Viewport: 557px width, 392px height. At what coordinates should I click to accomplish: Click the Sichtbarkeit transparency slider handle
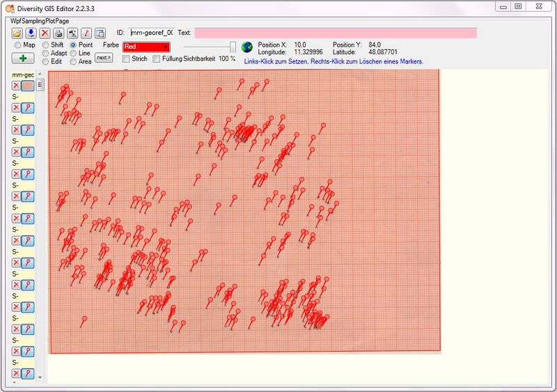click(x=233, y=47)
